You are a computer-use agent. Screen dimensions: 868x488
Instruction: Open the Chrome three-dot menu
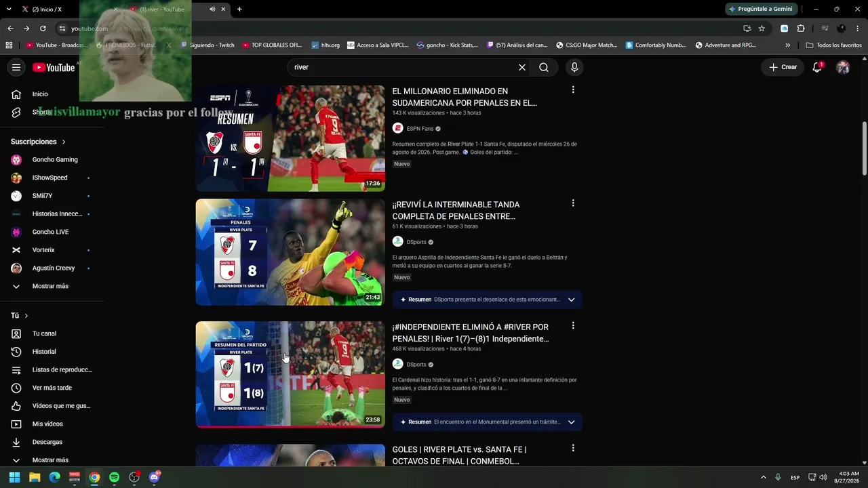857,28
